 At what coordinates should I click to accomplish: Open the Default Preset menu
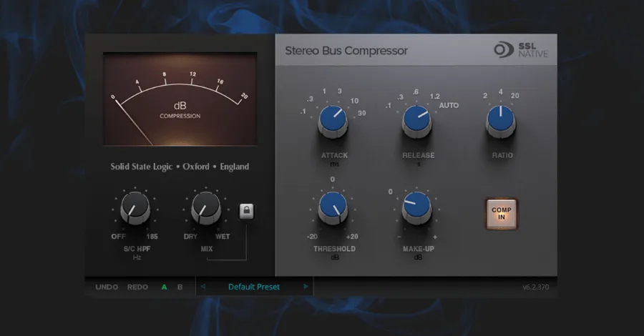[x=254, y=287]
